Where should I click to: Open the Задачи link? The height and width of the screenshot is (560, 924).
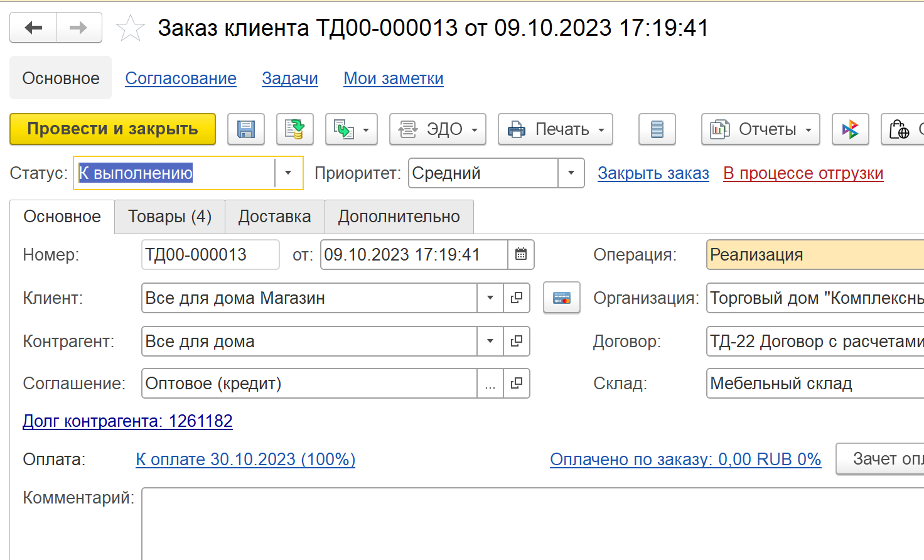[x=290, y=78]
